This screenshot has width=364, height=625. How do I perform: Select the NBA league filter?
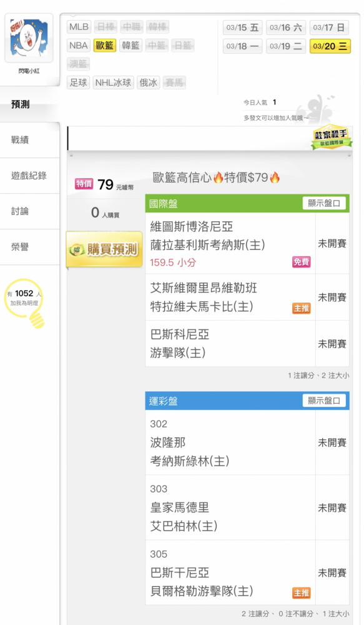(79, 46)
